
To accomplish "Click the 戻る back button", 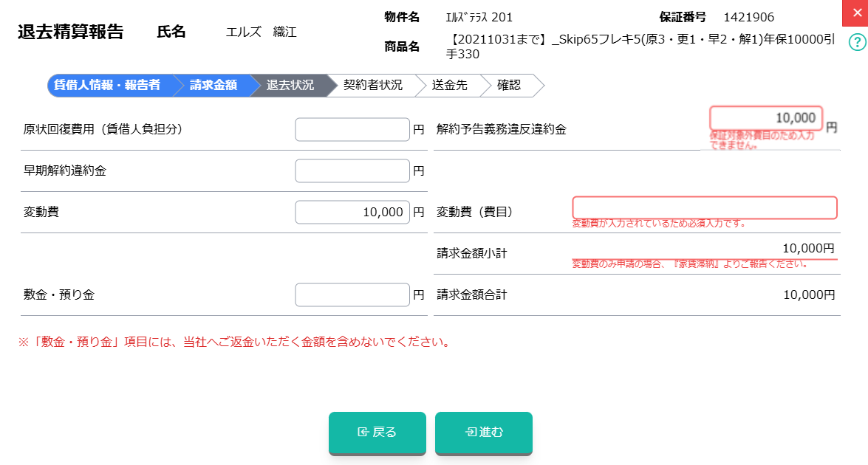I will (x=377, y=432).
